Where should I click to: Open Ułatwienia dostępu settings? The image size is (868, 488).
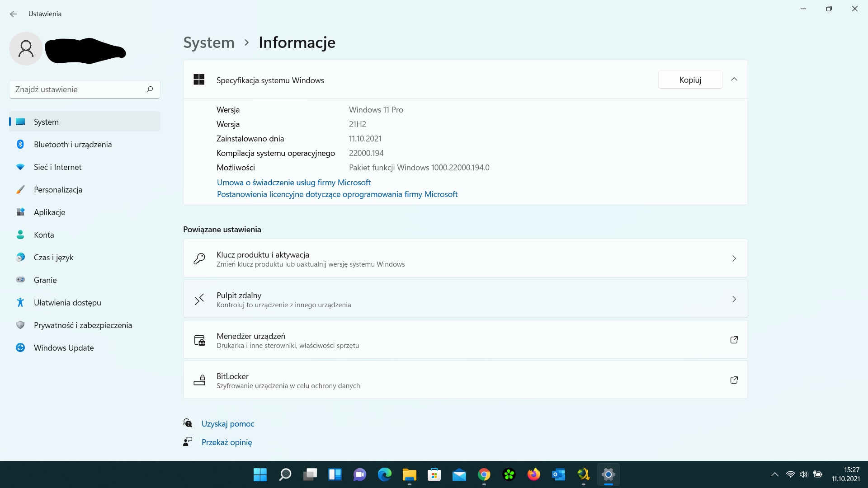coord(85,302)
